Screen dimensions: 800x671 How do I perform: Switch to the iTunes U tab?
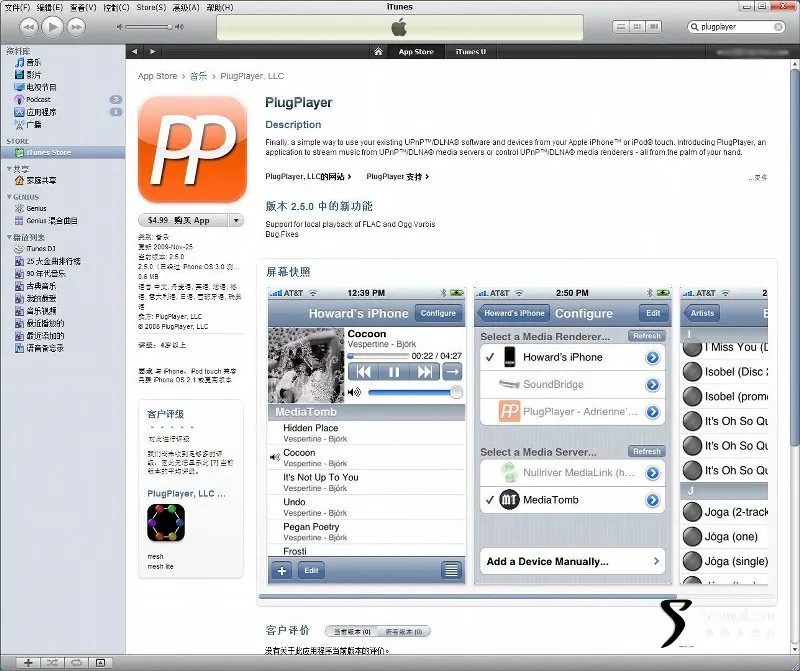tap(470, 52)
